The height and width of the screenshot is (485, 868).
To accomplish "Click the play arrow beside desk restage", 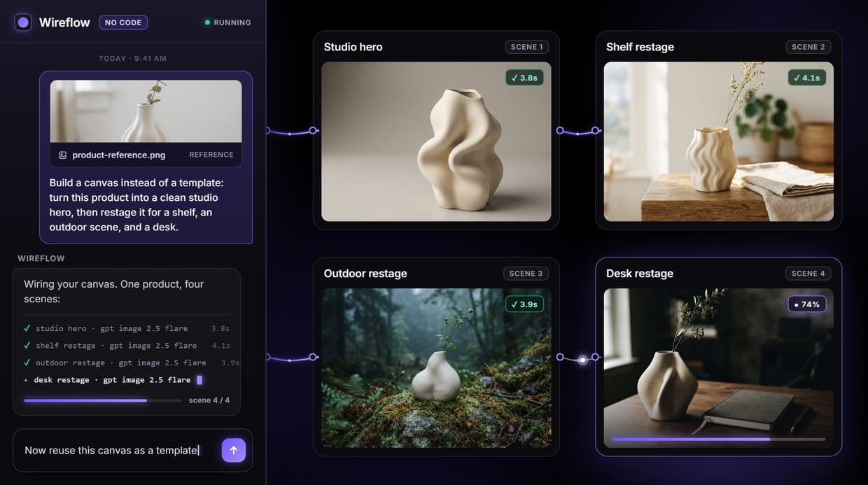I will coord(27,380).
